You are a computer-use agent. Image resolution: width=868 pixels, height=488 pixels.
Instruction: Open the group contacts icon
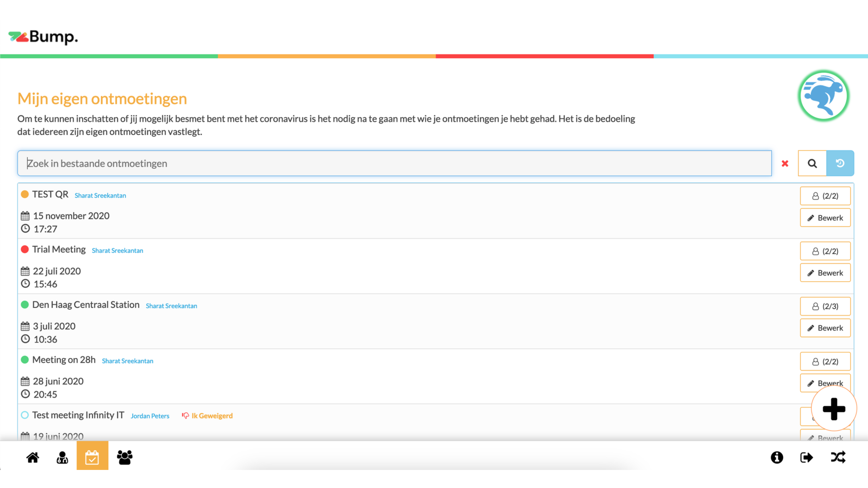coord(125,457)
